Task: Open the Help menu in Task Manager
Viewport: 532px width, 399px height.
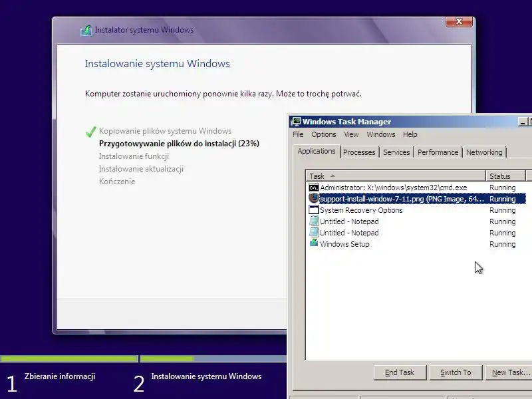Action: [410, 134]
